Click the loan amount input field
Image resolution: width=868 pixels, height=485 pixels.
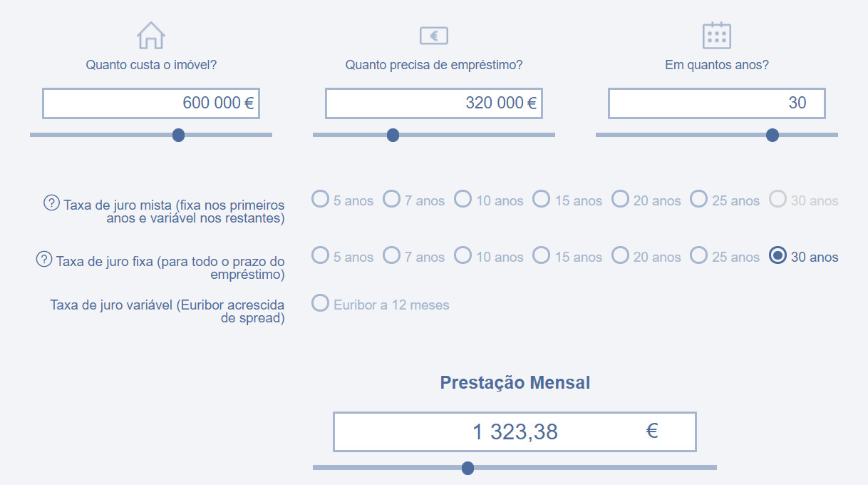coord(433,103)
